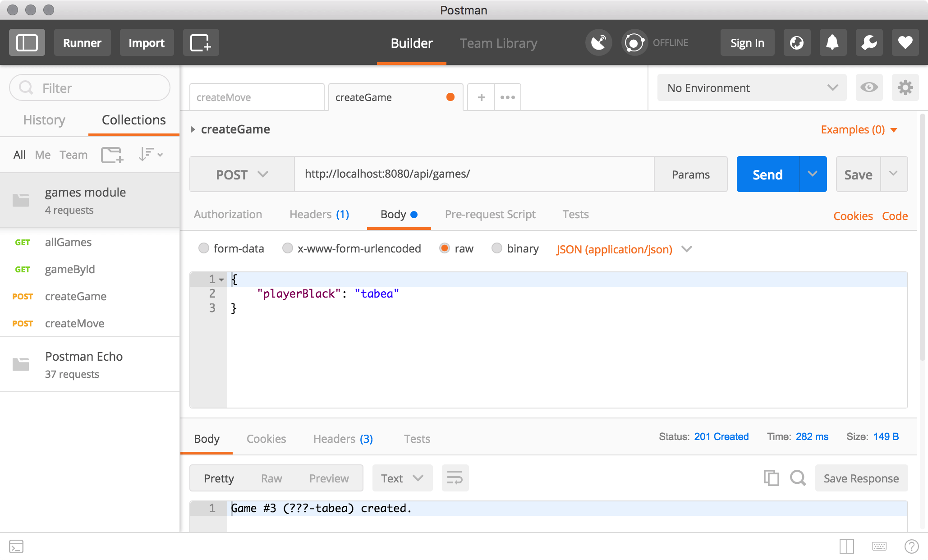The height and width of the screenshot is (560, 928).
Task: Switch to the Team Library tab
Action: [498, 43]
